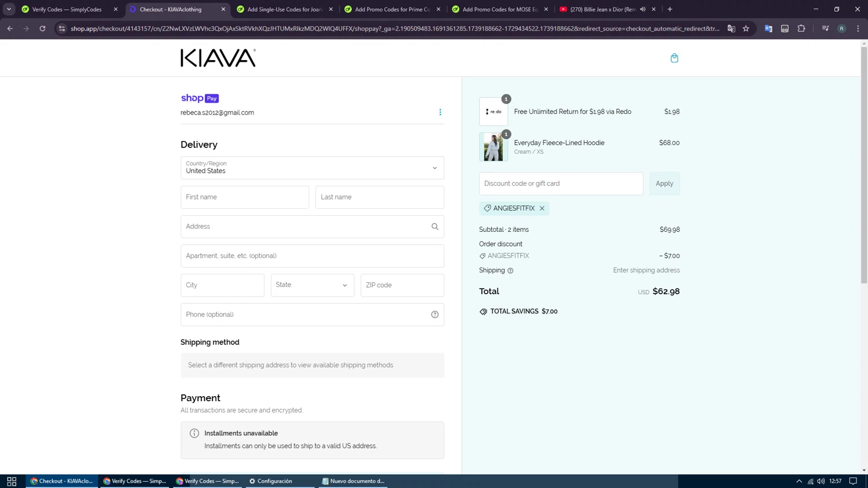Switch to Add Promo Codes for MOSE tab
Image resolution: width=868 pixels, height=488 pixels.
pyautogui.click(x=499, y=9)
